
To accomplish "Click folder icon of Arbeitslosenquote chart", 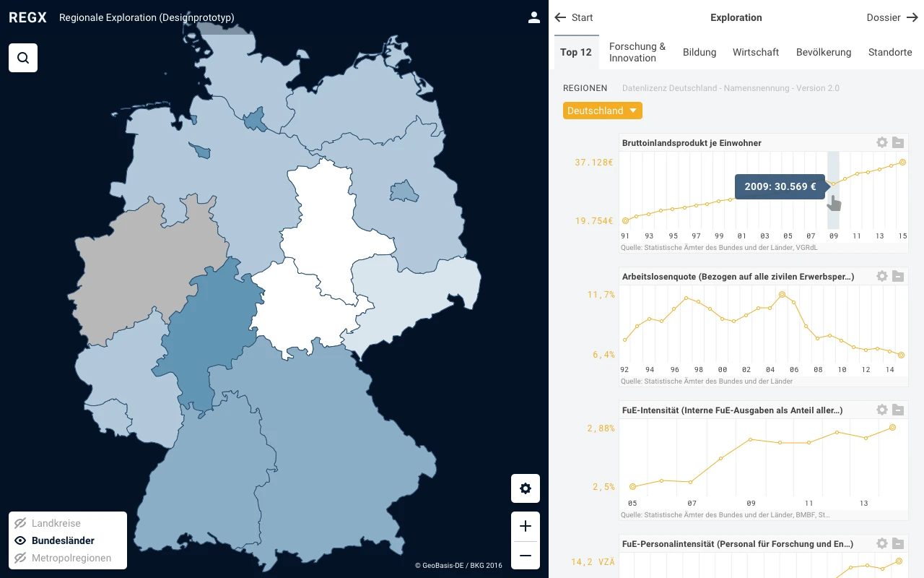I will (898, 276).
